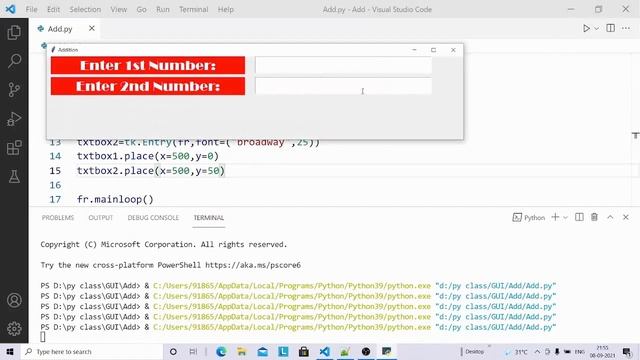Click the 'Enter 2nd Number:' label
This screenshot has width=640, height=360.
coord(148,86)
